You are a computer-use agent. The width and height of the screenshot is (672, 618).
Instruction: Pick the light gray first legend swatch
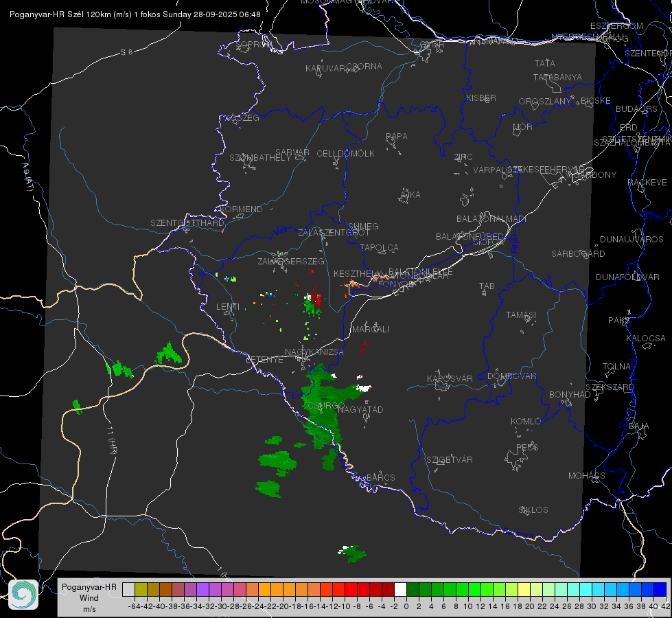point(128,590)
